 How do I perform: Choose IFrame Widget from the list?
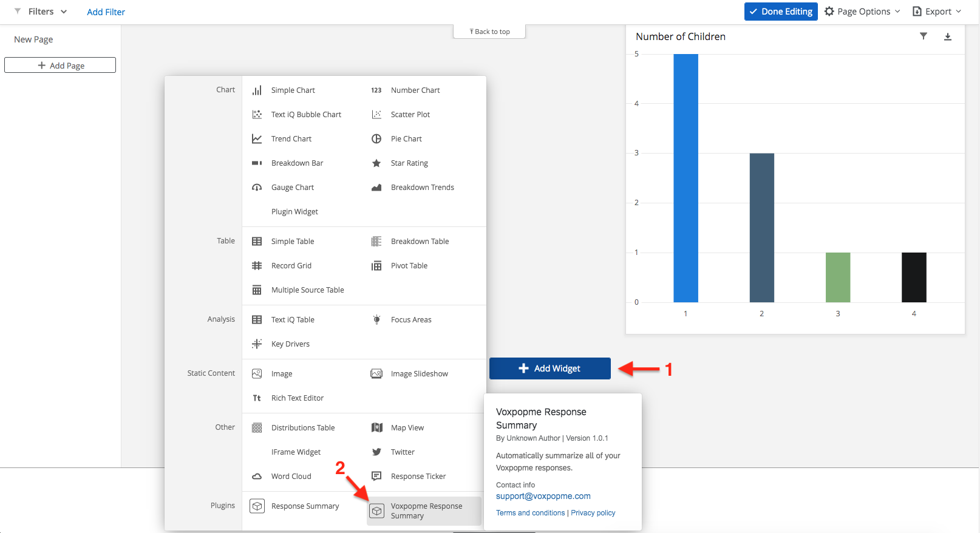[296, 452]
